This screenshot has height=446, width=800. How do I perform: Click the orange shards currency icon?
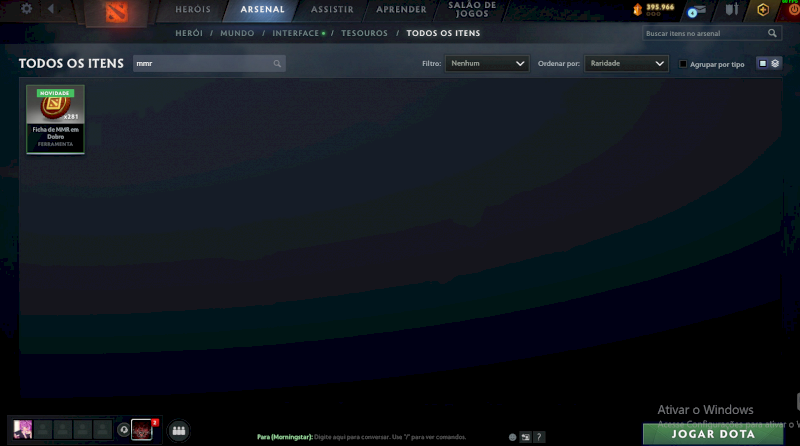[637, 9]
